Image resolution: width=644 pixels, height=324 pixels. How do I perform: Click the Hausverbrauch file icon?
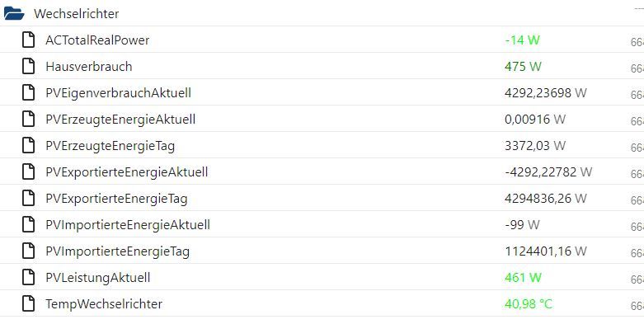point(28,66)
